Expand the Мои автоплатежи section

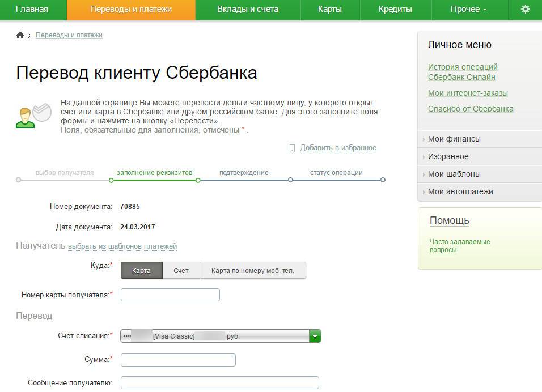click(480, 191)
